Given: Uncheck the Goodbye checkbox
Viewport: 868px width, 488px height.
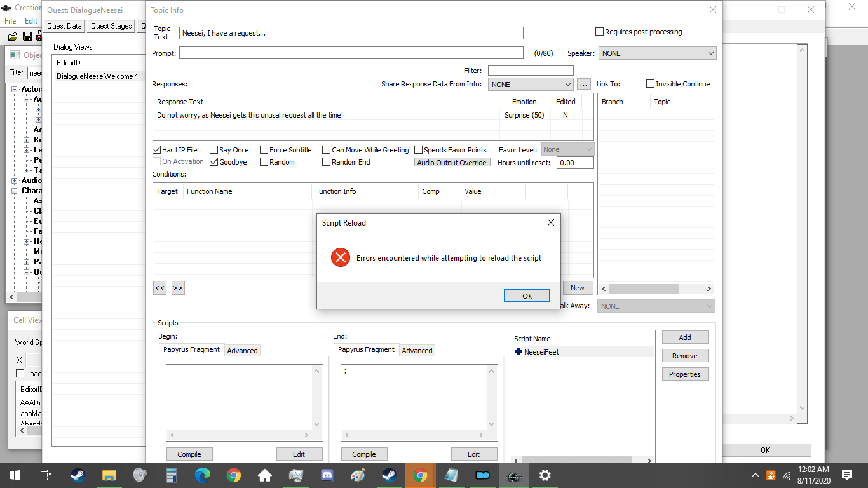Looking at the screenshot, I should 214,162.
